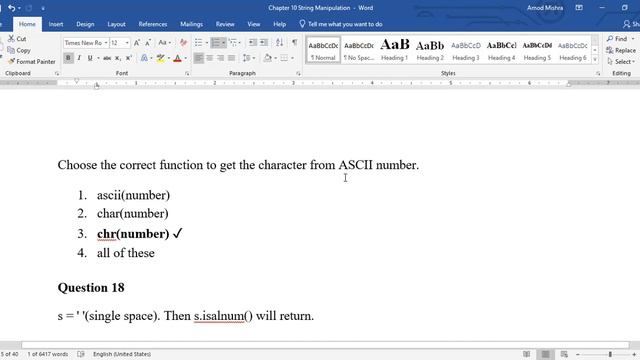Image resolution: width=640 pixels, height=360 pixels.
Task: Open Paragraph dialog launcher
Action: [x=298, y=73]
